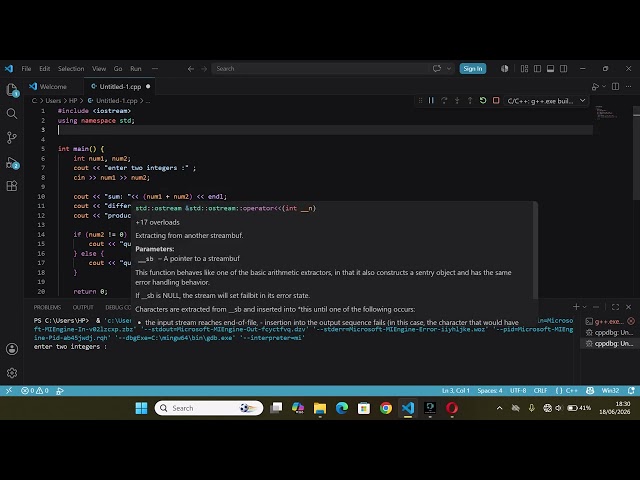The height and width of the screenshot is (480, 640).
Task: Open the Go menu
Action: [118, 69]
